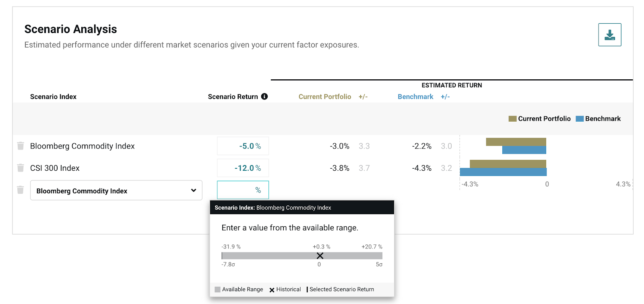This screenshot has height=304, width=644.
Task: Edit the -12.0% scenario return field
Action: click(x=243, y=168)
